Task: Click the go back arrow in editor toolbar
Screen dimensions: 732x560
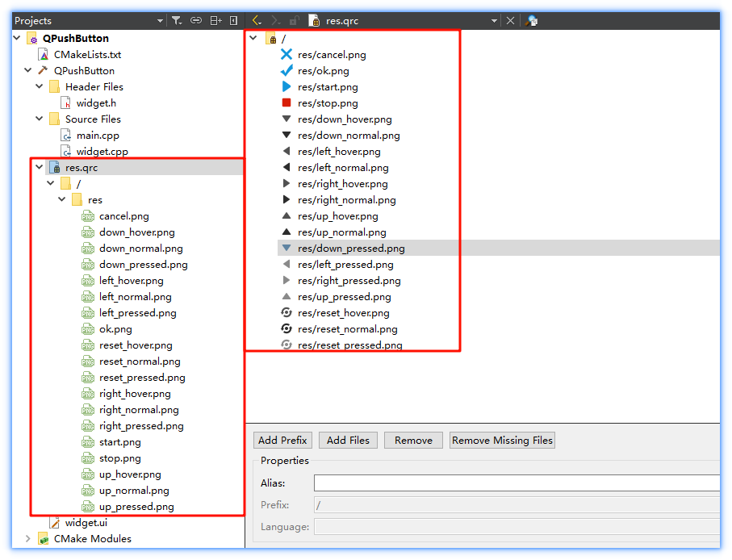Action: 257,21
